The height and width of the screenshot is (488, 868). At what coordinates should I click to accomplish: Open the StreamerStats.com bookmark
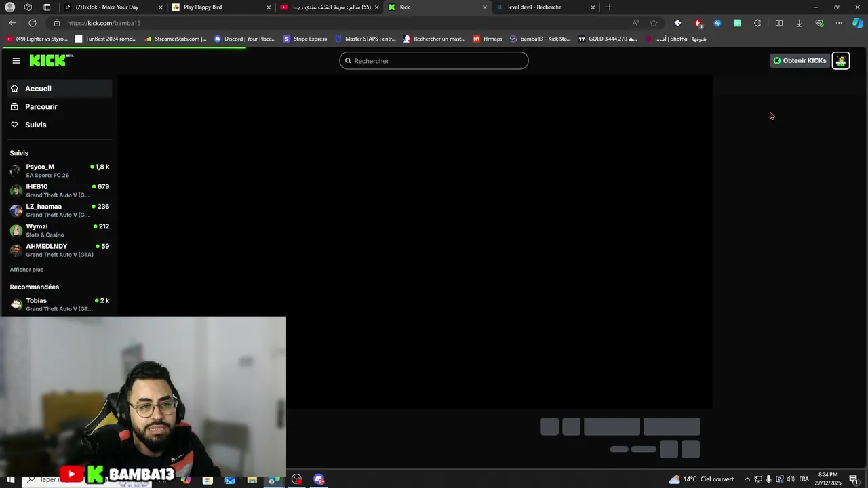pos(176,39)
